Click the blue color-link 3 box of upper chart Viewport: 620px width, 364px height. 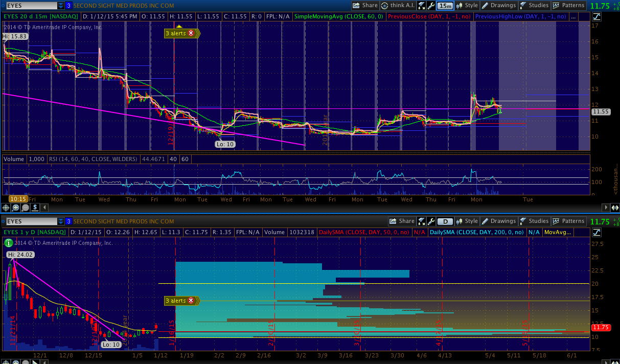coord(68,6)
